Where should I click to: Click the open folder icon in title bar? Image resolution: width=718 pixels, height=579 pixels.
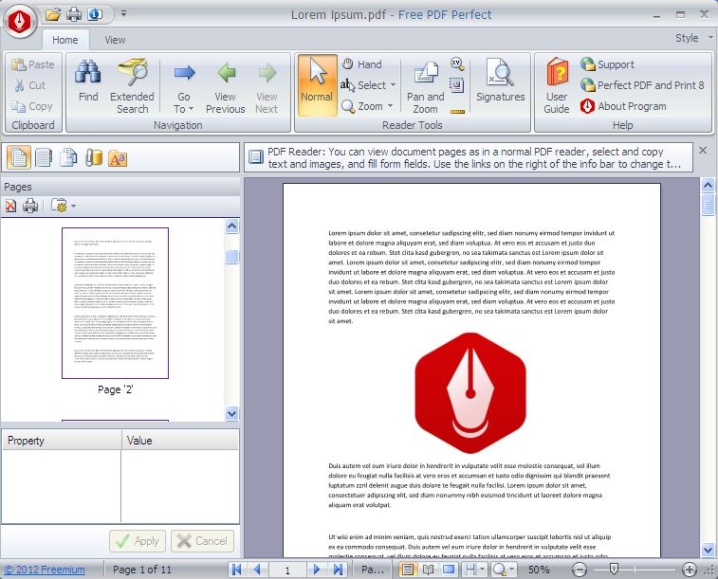(53, 14)
